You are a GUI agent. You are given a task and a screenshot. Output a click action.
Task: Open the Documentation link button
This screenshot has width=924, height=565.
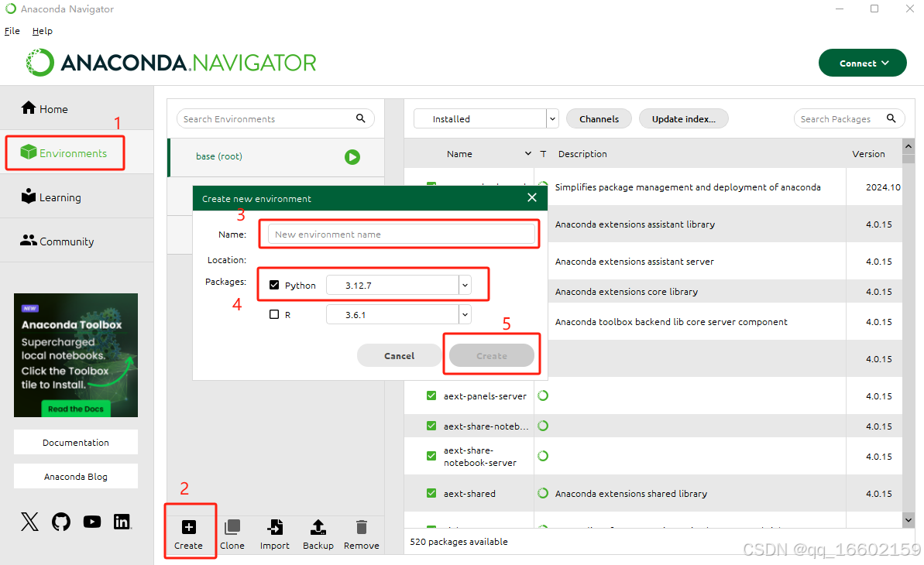pos(76,443)
